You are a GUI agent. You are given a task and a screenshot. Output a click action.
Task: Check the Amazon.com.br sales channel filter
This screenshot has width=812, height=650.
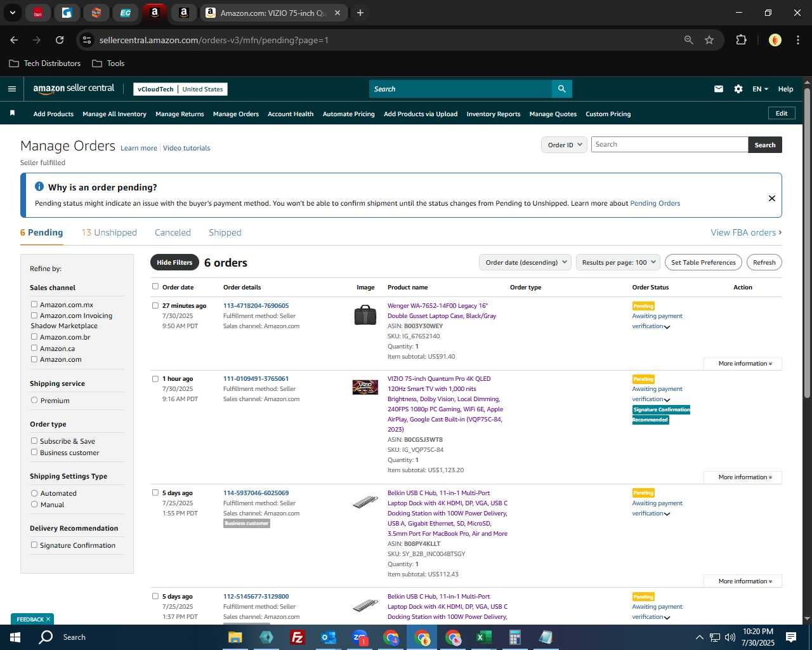tap(34, 336)
